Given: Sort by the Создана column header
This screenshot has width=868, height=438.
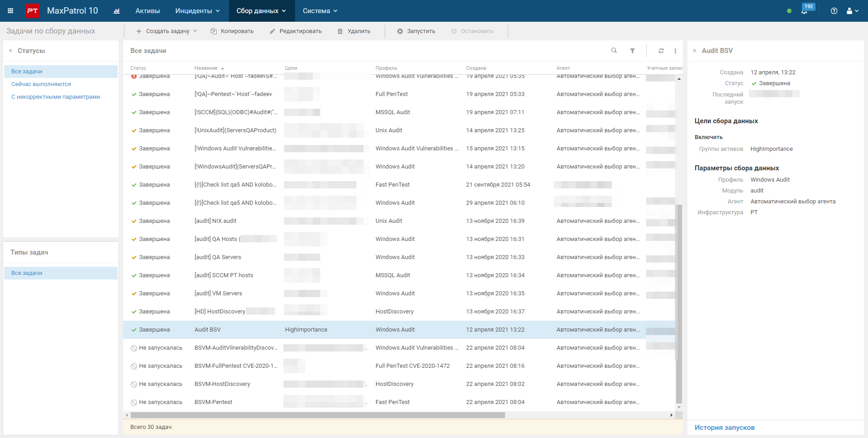Looking at the screenshot, I should [x=476, y=68].
